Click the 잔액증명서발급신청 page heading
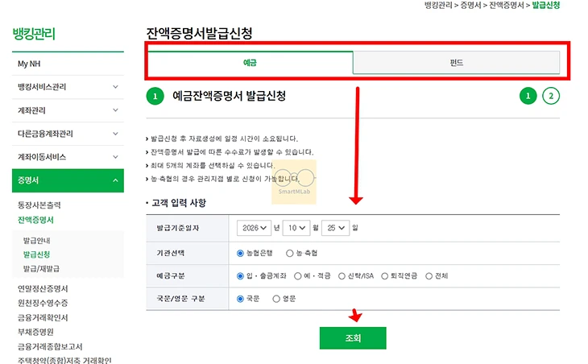Image resolution: width=588 pixels, height=364 pixels. [199, 33]
